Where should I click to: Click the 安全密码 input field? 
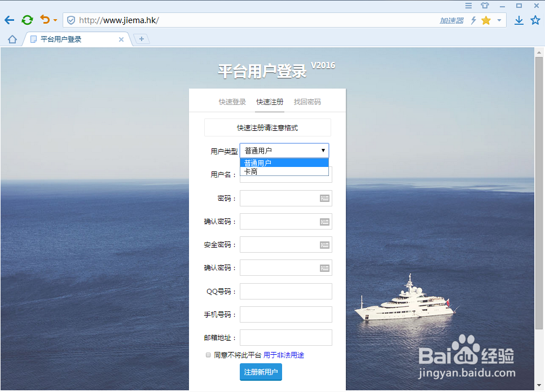[285, 245]
